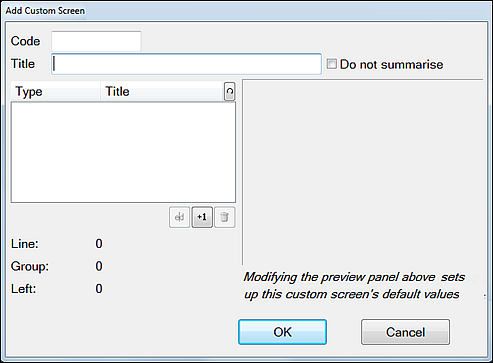Sort by the Type column header
This screenshot has height=363, width=493.
[56, 91]
